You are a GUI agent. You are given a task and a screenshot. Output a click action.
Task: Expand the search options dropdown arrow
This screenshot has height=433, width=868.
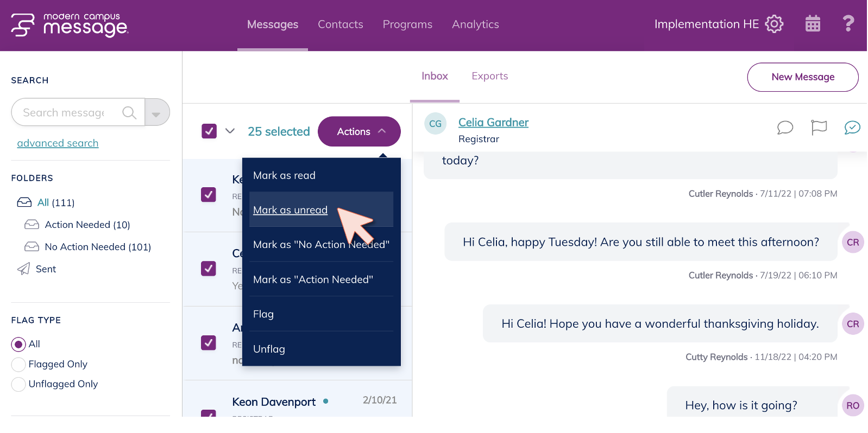(156, 113)
